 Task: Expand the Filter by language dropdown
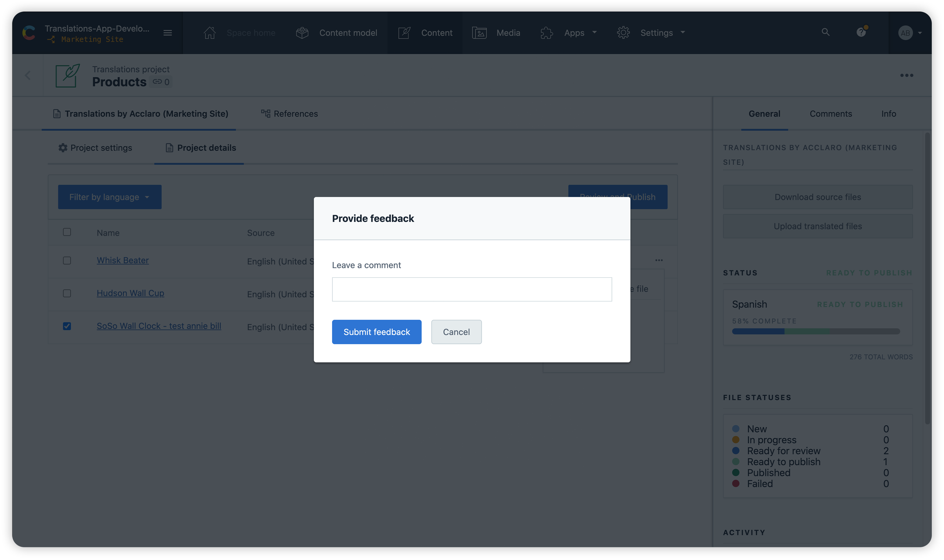click(x=109, y=197)
